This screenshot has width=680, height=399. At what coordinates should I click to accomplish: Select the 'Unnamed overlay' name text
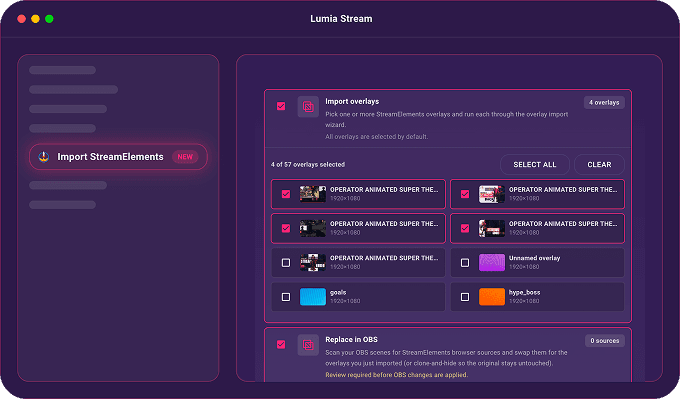point(534,258)
